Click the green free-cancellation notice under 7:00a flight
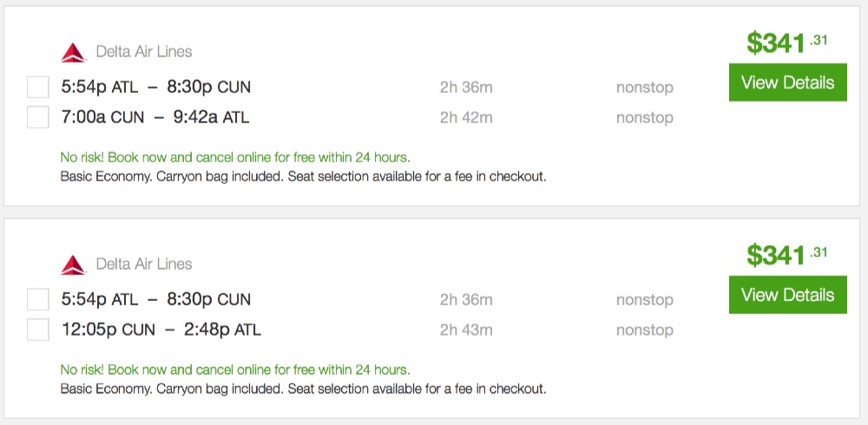 pyautogui.click(x=235, y=158)
